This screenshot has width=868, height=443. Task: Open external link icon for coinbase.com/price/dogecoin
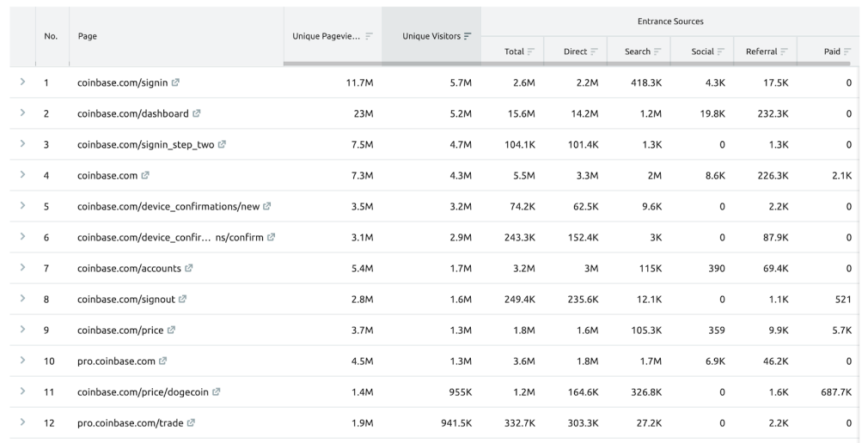click(217, 391)
